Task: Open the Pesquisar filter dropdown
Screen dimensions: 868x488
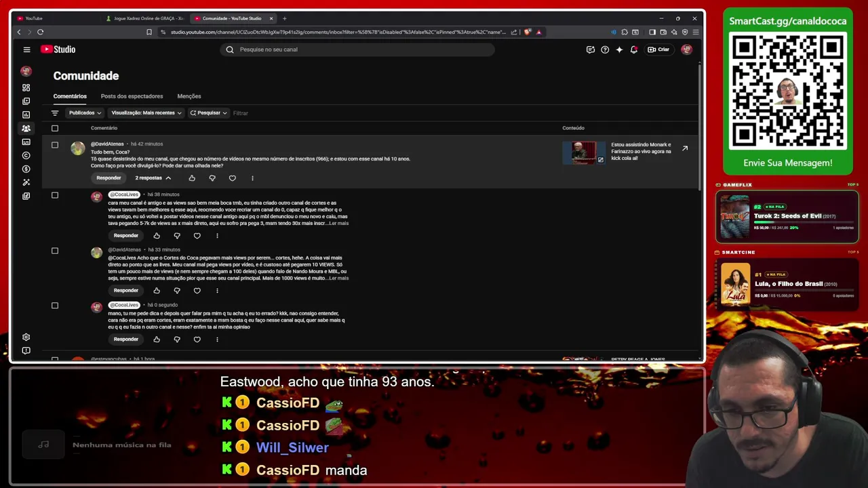Action: click(x=208, y=113)
